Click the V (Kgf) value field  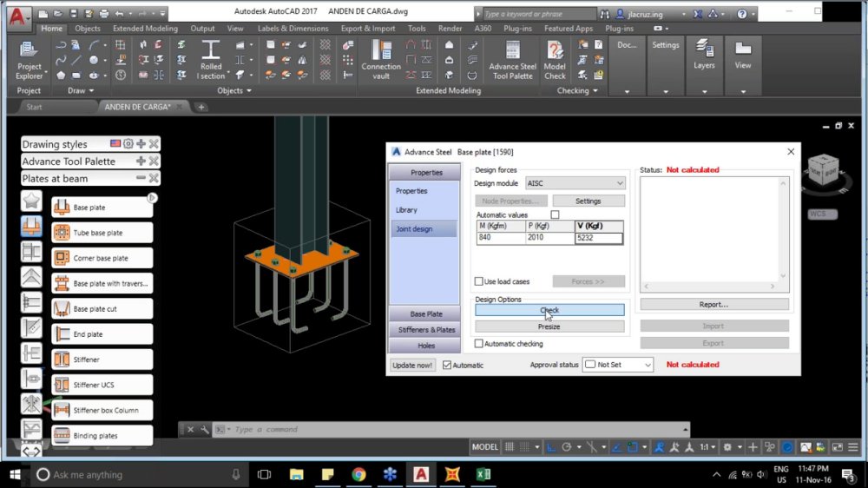pyautogui.click(x=598, y=238)
